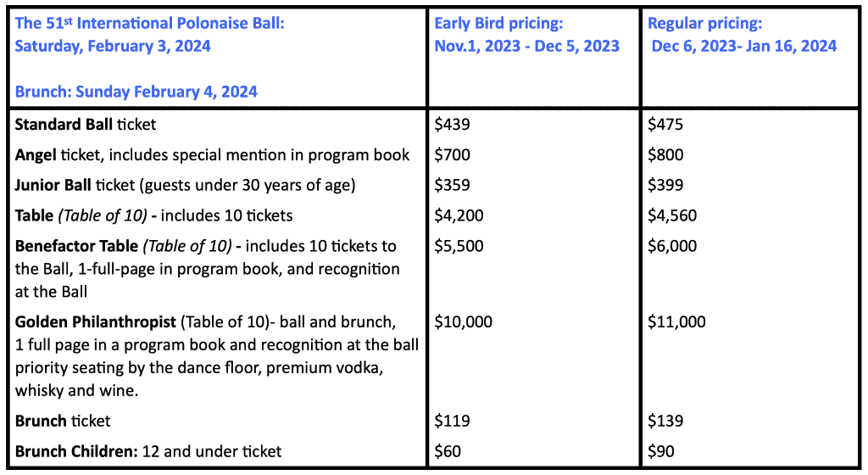Viewport: 868px width, 475px height.
Task: Select the Angel ticket row label
Action: [212, 154]
